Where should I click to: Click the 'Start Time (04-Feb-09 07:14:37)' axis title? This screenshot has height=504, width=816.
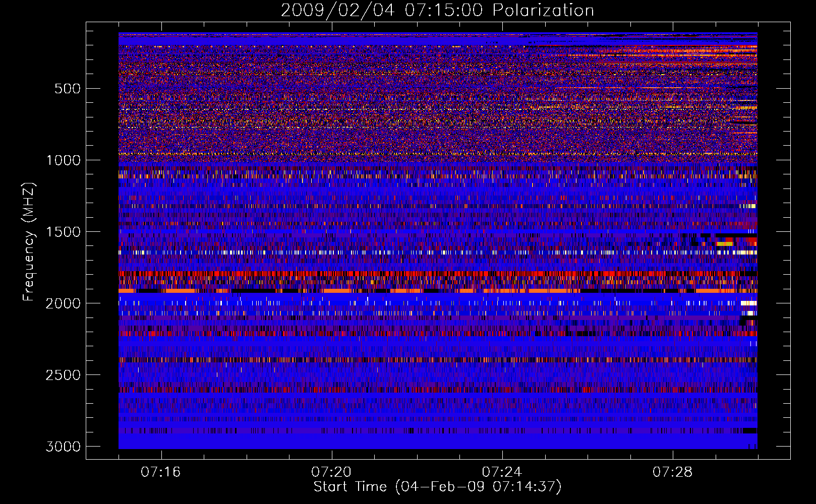[x=437, y=487]
